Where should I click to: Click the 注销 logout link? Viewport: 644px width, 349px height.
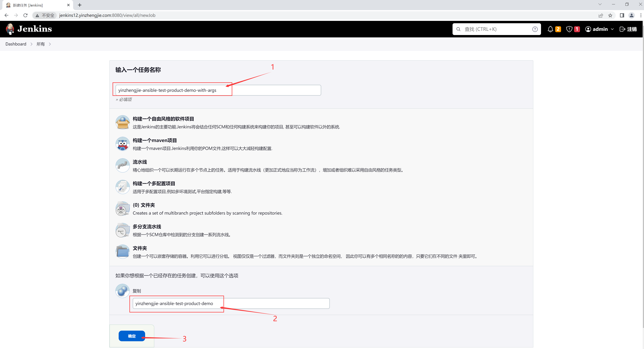628,29
